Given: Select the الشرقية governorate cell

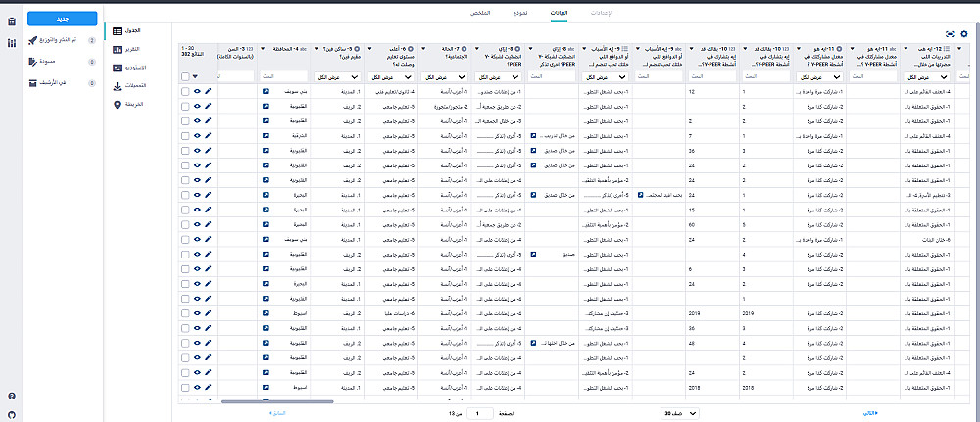Looking at the screenshot, I should click(283, 135).
